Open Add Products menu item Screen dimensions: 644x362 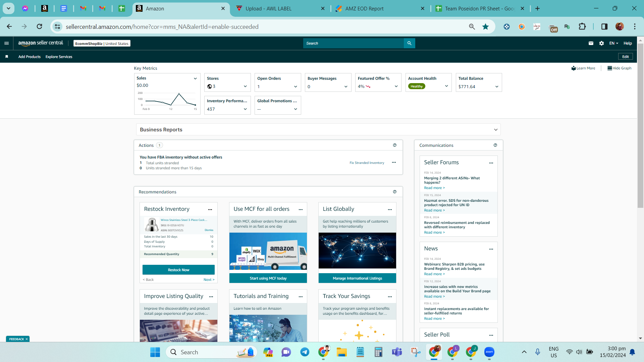[x=30, y=57]
